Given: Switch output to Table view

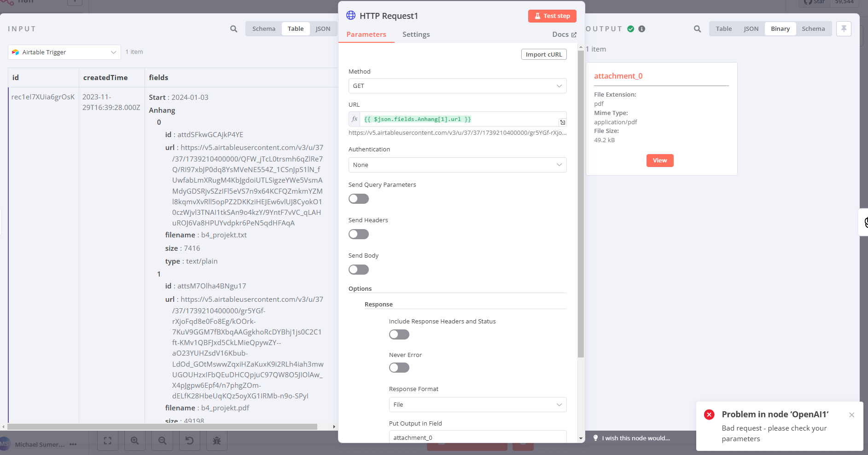Looking at the screenshot, I should [724, 29].
